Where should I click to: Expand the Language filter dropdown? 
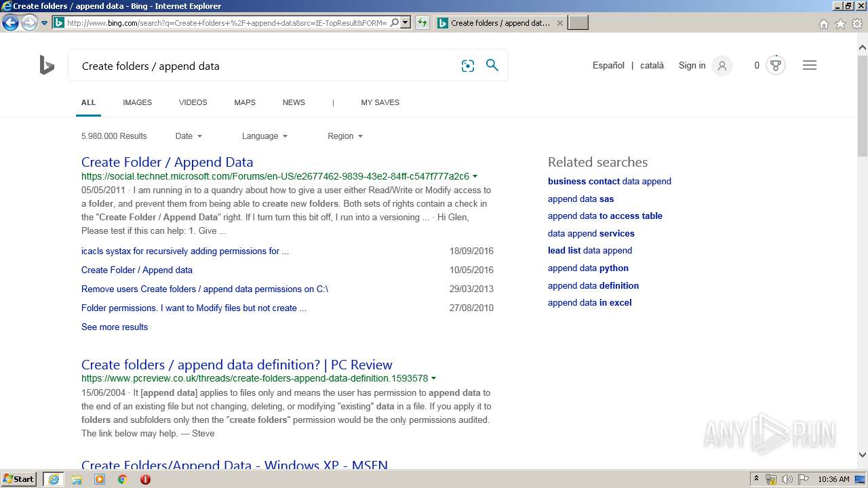point(264,136)
